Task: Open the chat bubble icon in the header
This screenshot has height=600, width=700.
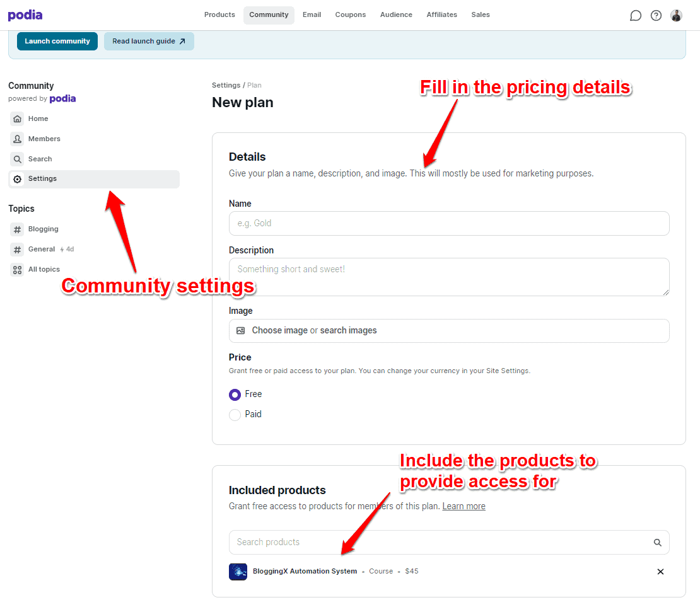Action: [x=635, y=15]
